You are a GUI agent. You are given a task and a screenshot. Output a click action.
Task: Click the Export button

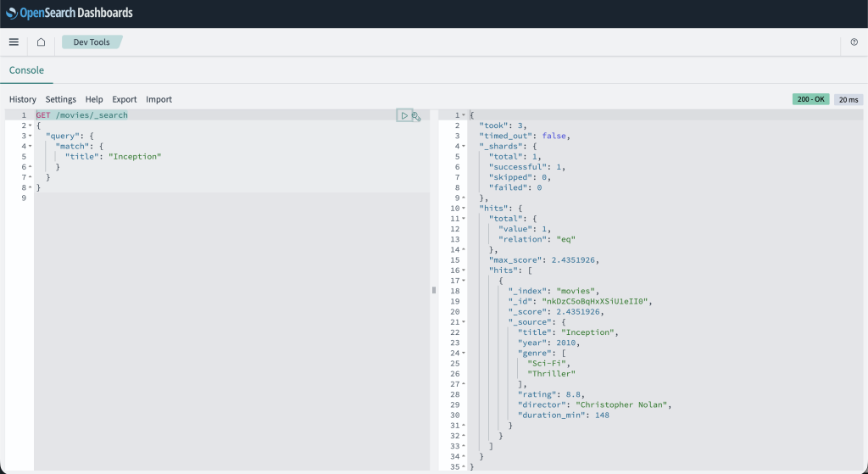(124, 99)
